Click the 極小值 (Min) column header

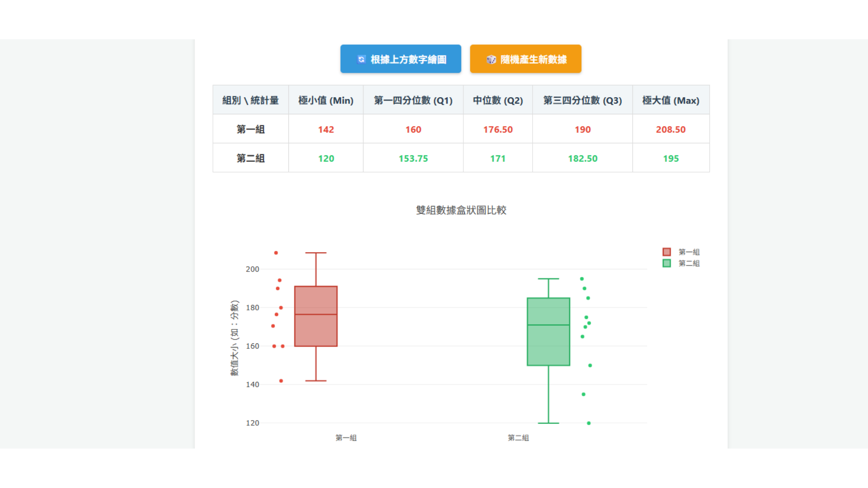click(325, 100)
